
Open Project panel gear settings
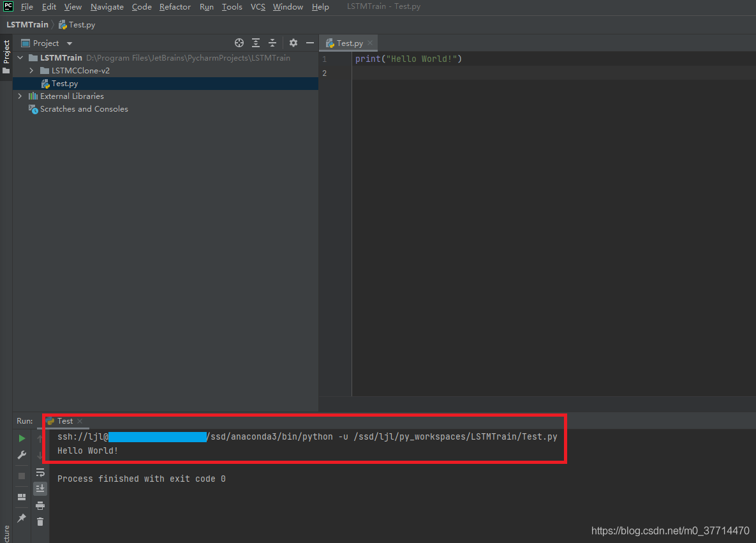(293, 43)
